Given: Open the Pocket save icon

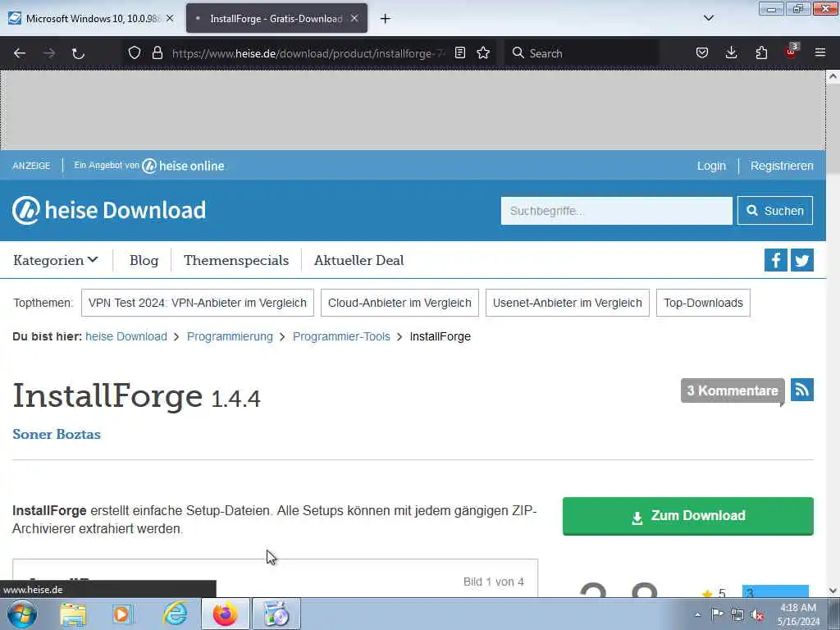Looking at the screenshot, I should (702, 52).
